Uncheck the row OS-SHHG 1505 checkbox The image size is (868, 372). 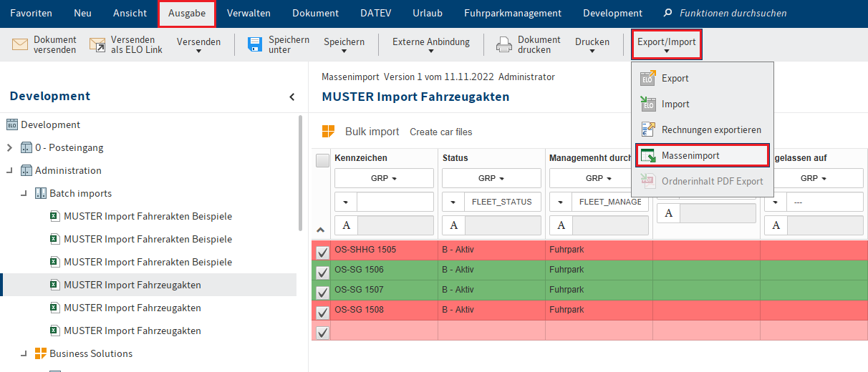tap(322, 251)
